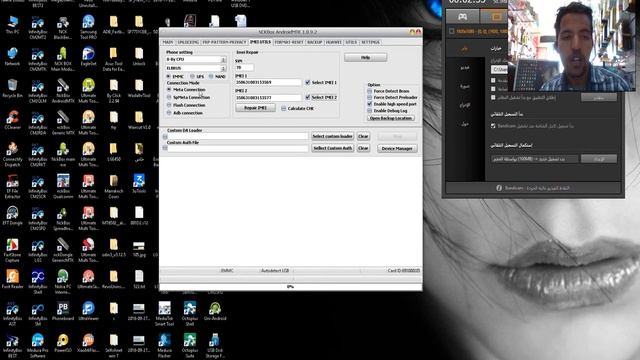
Task: Switch to the BACKUP tab
Action: click(x=315, y=42)
